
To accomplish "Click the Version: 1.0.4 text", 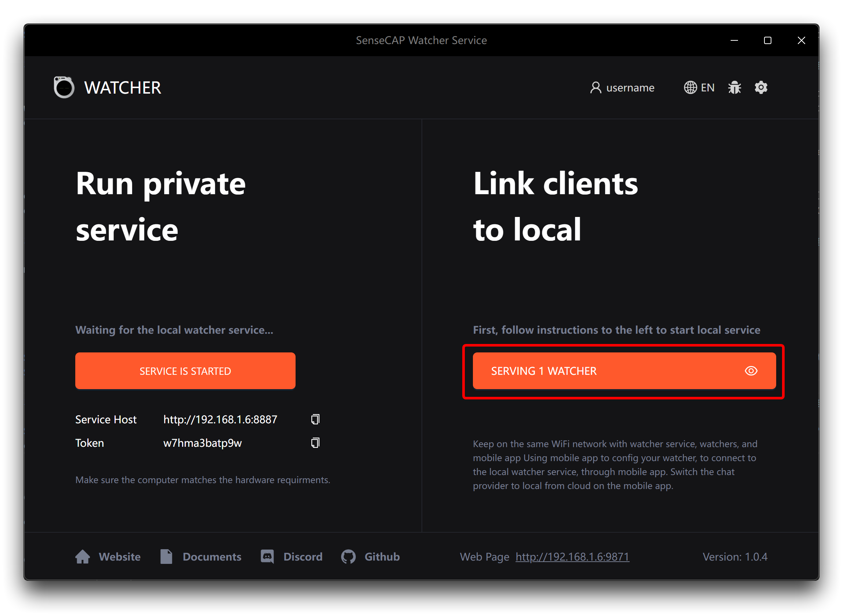I will coord(735,557).
